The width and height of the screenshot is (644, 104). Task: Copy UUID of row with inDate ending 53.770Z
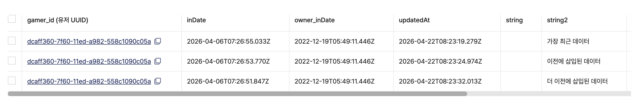coord(157,61)
